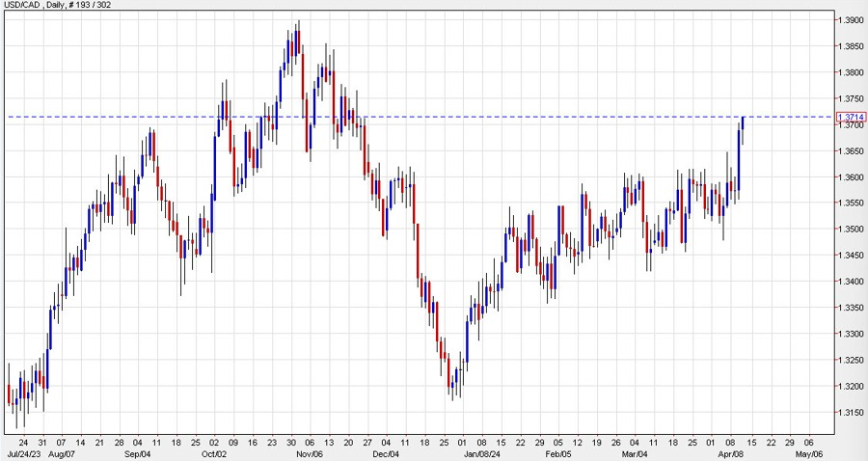Click the 30 tick on the date axis
Screen dimensions: 868x461
[x=290, y=443]
